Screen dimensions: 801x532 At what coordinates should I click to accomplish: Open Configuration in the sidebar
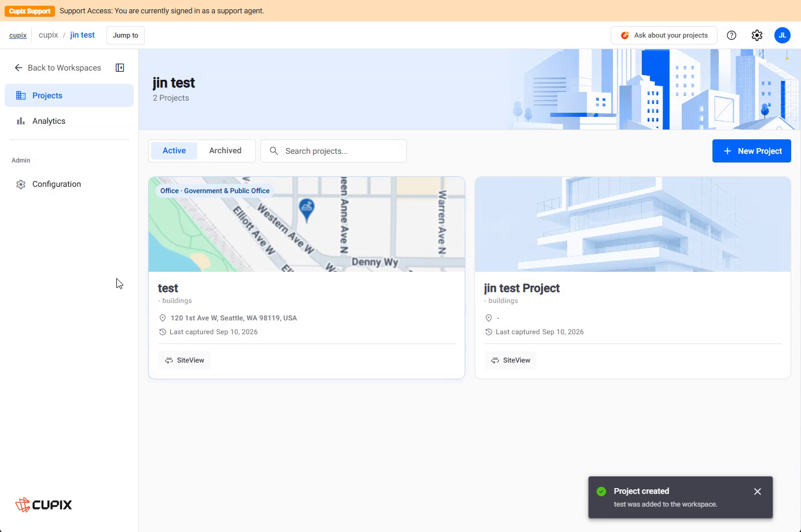(x=69, y=184)
